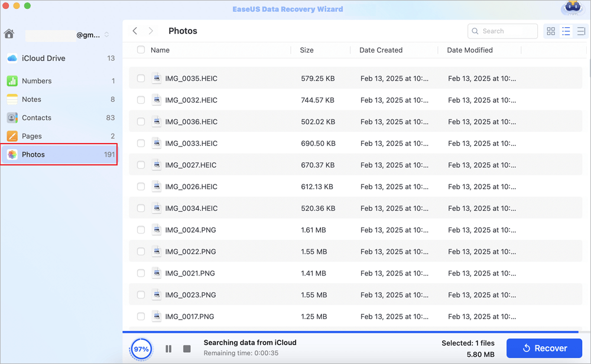Screen dimensions: 591x364
Task: Tick the checkbox beside IMG_0027.HEIC
Action: [141, 165]
